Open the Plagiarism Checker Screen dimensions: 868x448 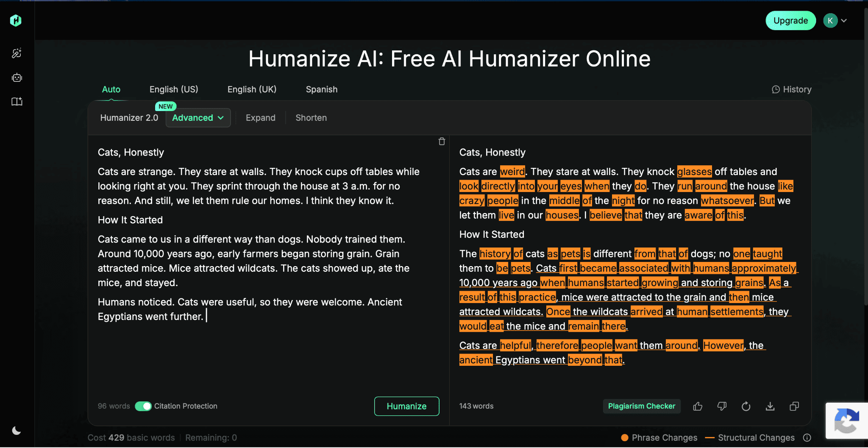[642, 406]
